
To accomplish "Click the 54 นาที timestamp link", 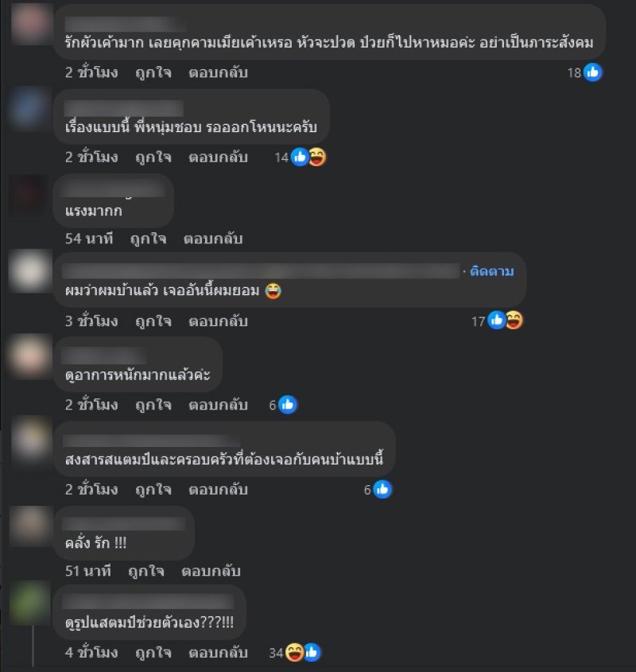I will [x=89, y=239].
